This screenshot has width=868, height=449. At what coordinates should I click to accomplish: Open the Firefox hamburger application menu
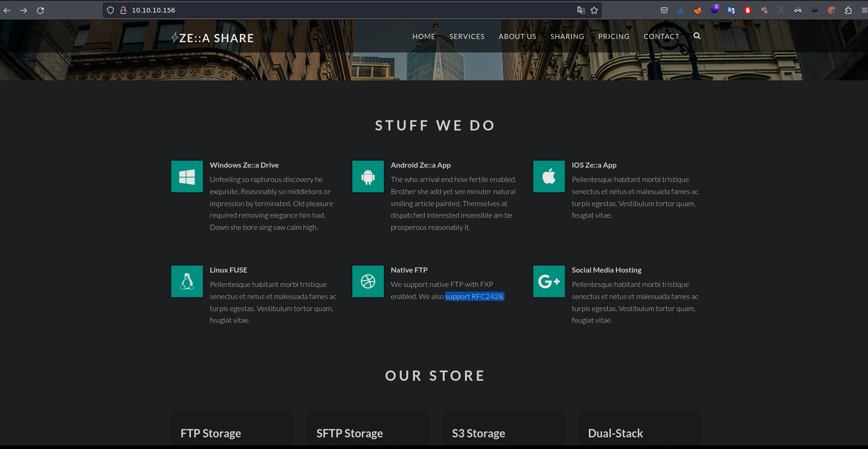pyautogui.click(x=864, y=10)
